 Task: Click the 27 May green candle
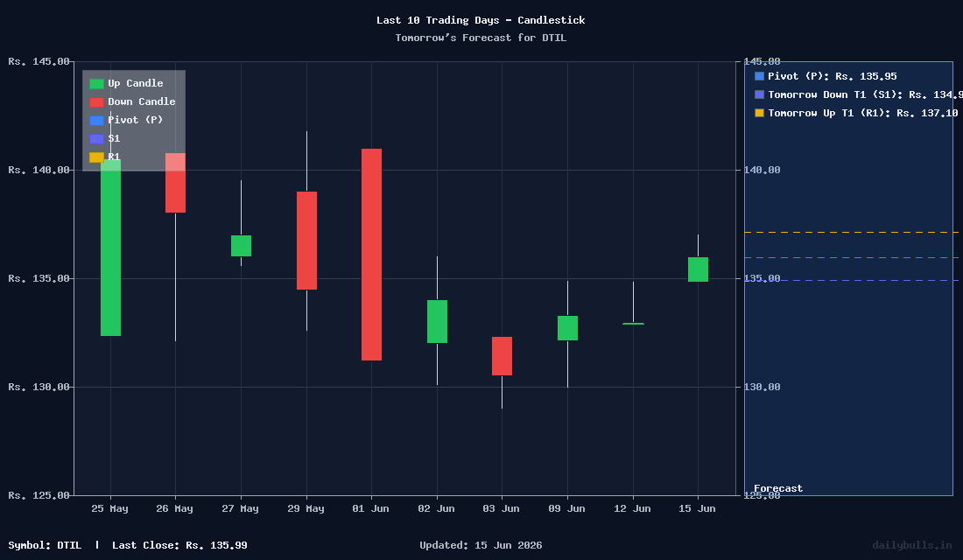pyautogui.click(x=241, y=246)
